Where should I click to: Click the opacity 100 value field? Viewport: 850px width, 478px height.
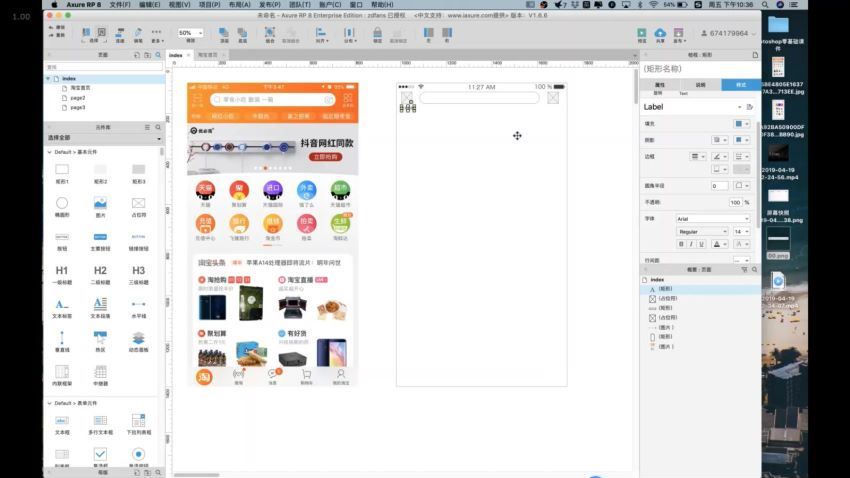click(735, 202)
